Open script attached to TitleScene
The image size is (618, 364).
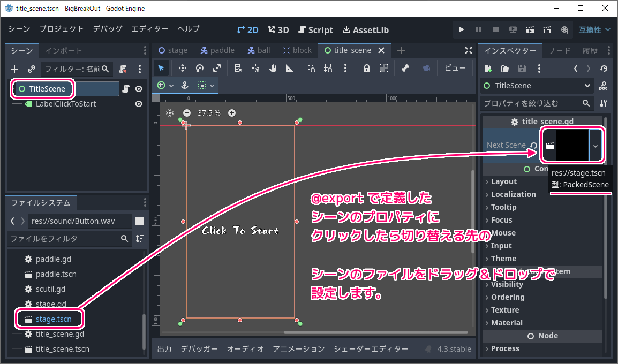(x=126, y=89)
